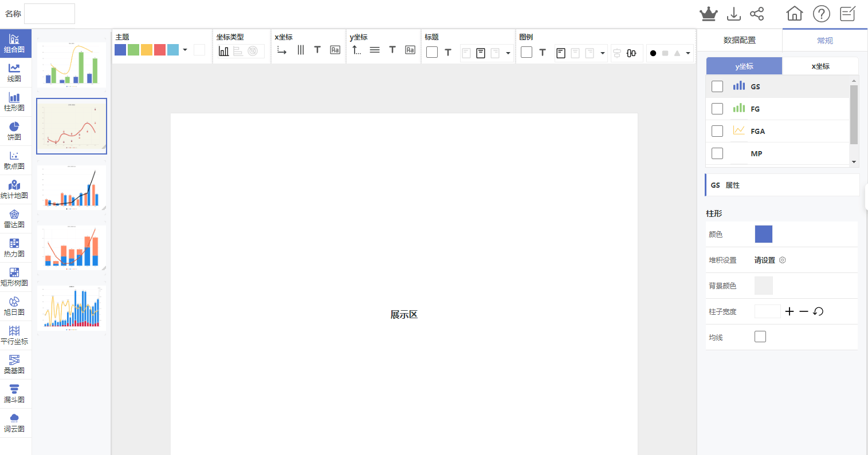Screen dimensions: 868x455
Task: Go to home via house icon
Action: (794, 14)
